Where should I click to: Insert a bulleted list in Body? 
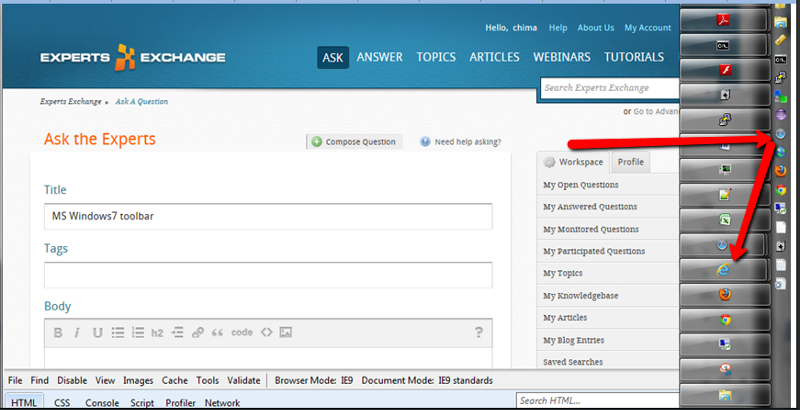pos(118,333)
